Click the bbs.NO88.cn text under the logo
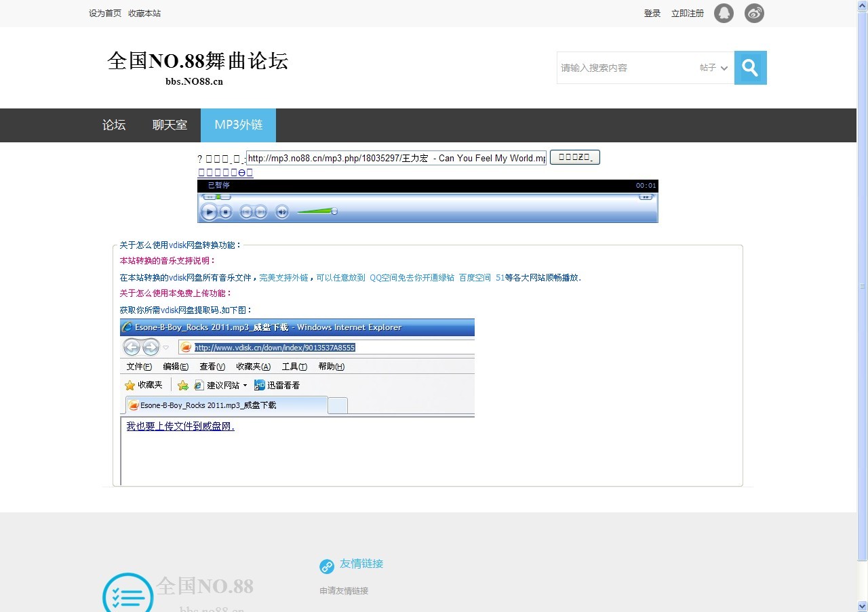The image size is (868, 612). pos(194,82)
